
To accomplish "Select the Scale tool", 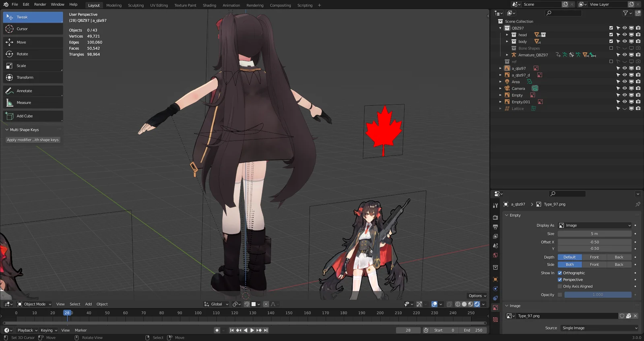I will tap(33, 66).
